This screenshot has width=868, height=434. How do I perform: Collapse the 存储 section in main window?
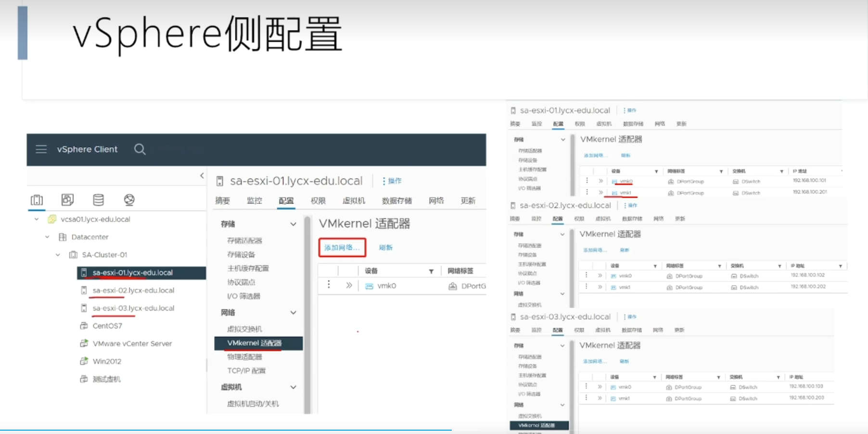click(x=293, y=224)
